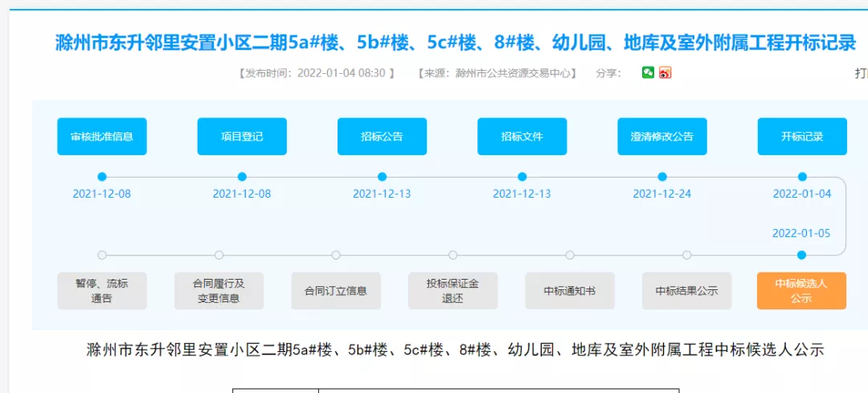Select the 暂停、流标通告 stage button
Screen dimensions: 868x393
click(x=102, y=291)
